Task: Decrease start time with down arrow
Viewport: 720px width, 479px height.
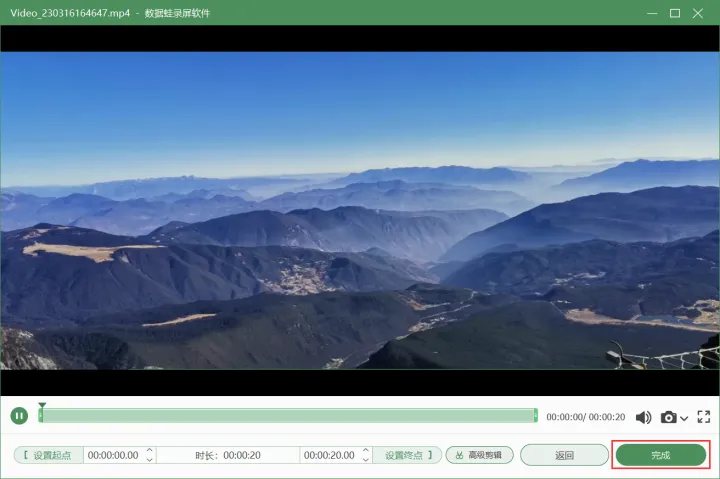Action: (150, 459)
